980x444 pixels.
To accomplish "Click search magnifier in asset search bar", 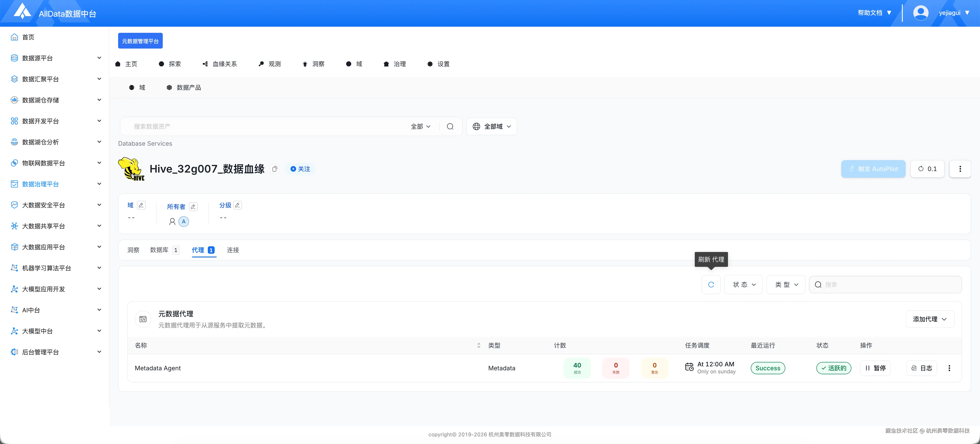I will pos(450,126).
